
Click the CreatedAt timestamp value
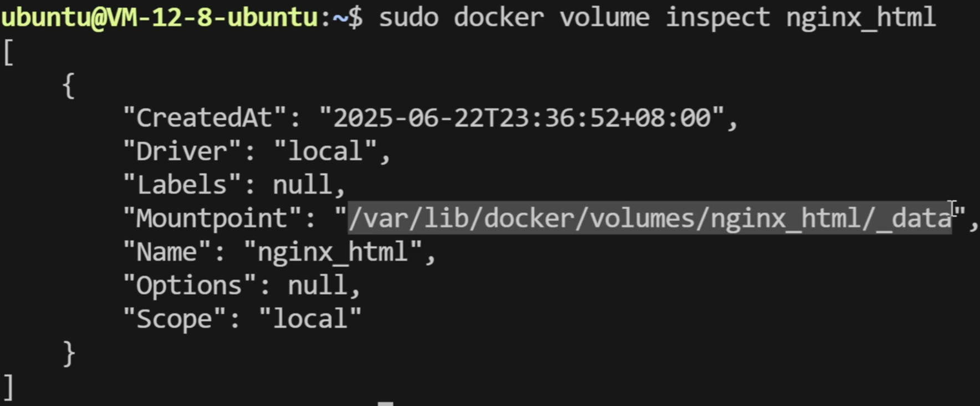(x=522, y=118)
